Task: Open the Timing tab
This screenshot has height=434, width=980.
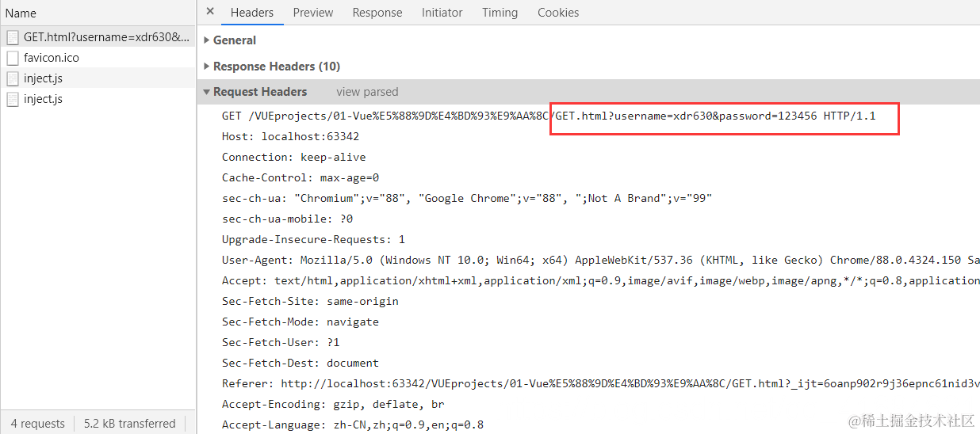Action: [x=500, y=13]
